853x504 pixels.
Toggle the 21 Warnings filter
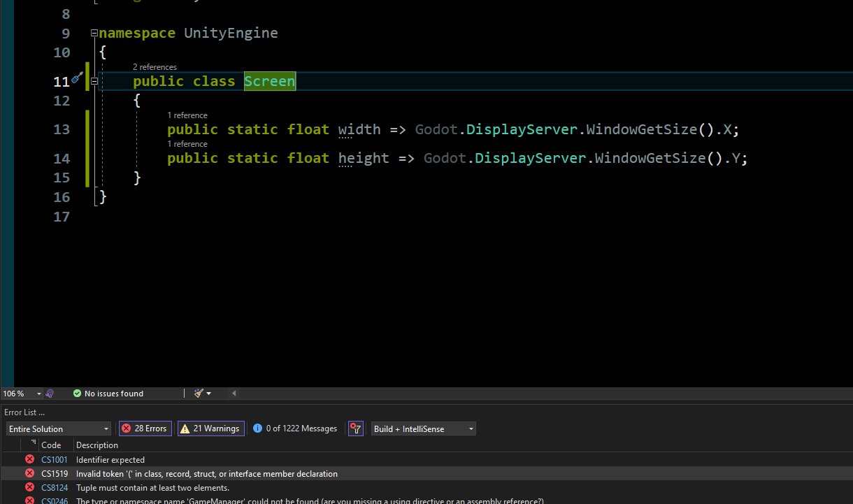point(210,429)
